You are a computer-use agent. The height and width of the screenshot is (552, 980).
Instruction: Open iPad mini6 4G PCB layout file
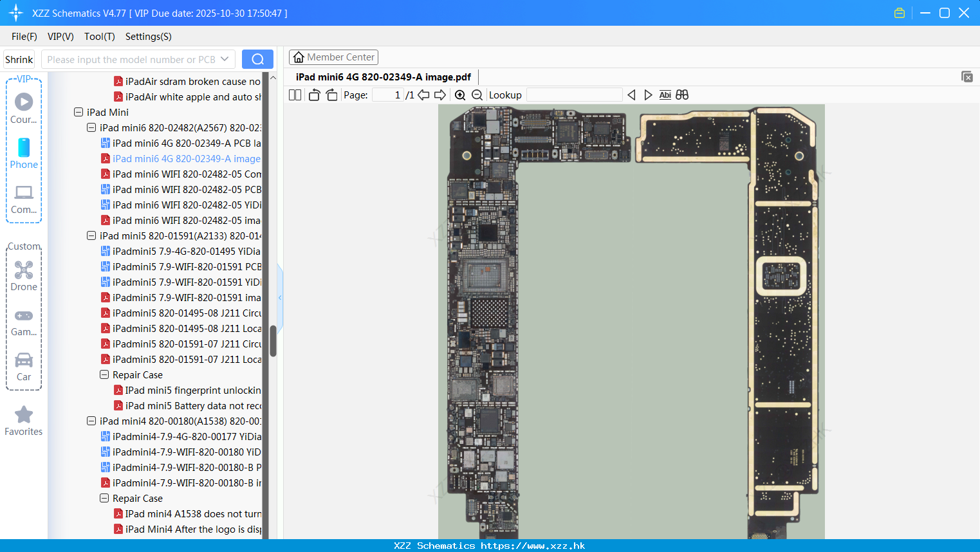[x=187, y=143]
